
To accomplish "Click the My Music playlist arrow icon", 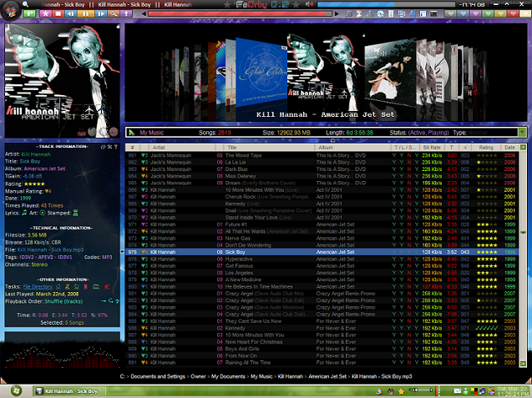I will (131, 132).
